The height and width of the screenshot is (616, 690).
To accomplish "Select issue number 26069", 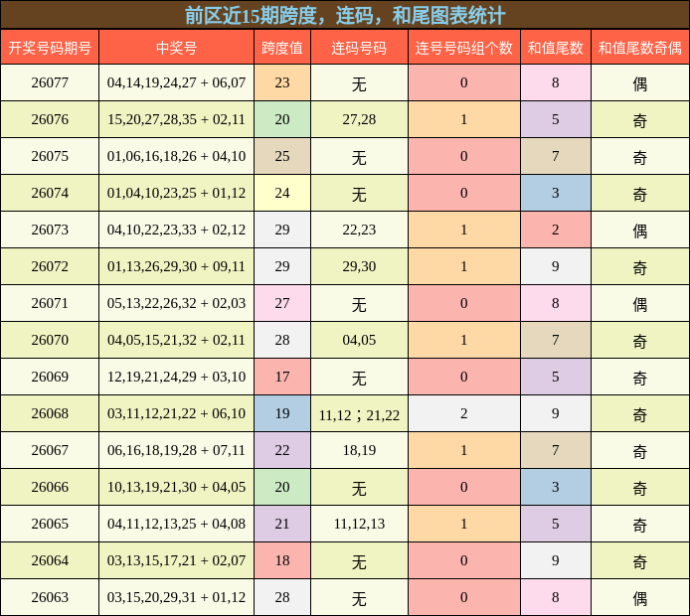I will pyautogui.click(x=50, y=377).
